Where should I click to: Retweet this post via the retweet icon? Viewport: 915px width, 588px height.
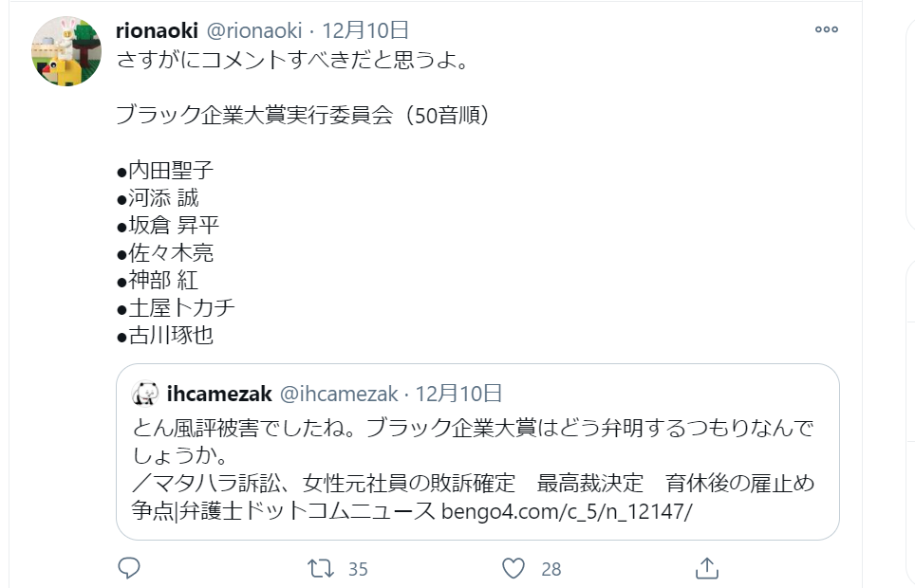click(322, 568)
